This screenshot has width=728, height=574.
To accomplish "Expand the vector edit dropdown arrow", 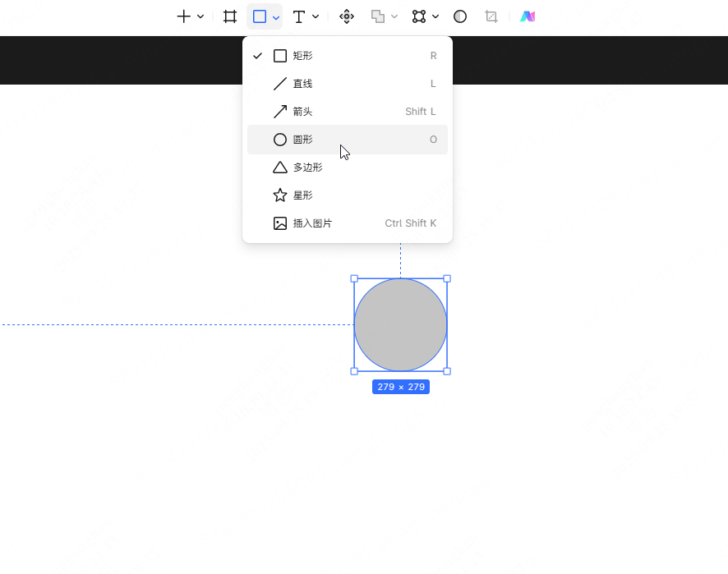I will pos(435,16).
